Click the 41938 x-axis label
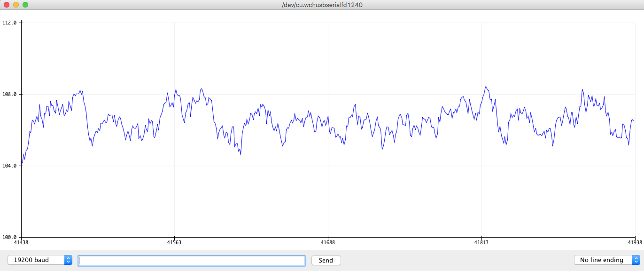 [635, 243]
